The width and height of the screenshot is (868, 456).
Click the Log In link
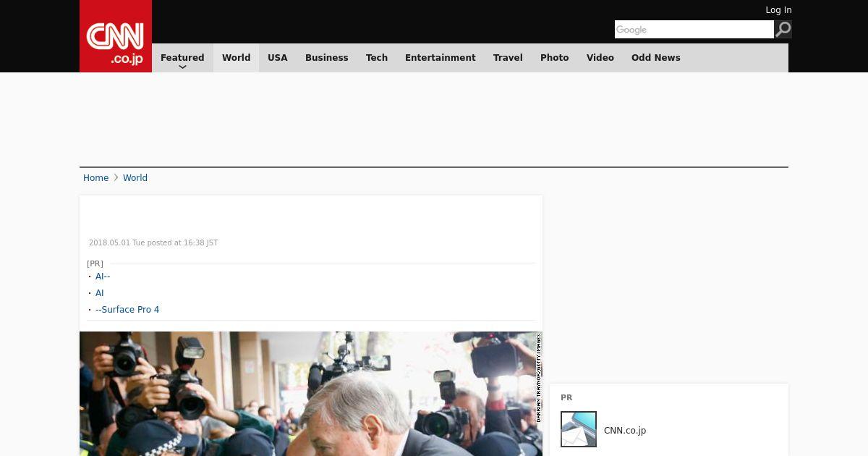pos(778,10)
